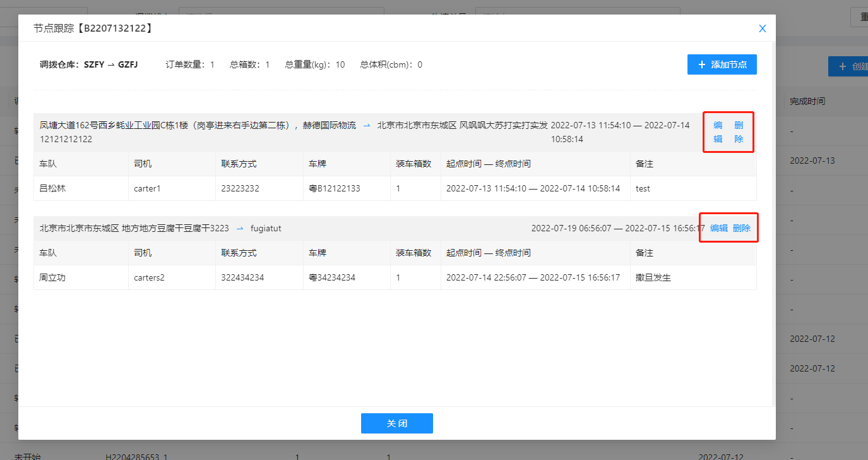The height and width of the screenshot is (460, 868).
Task: Select driver cell carter1
Action: pyautogui.click(x=148, y=188)
